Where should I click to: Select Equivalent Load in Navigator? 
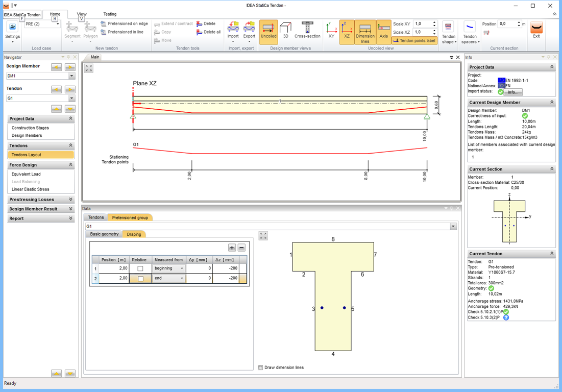coord(26,174)
